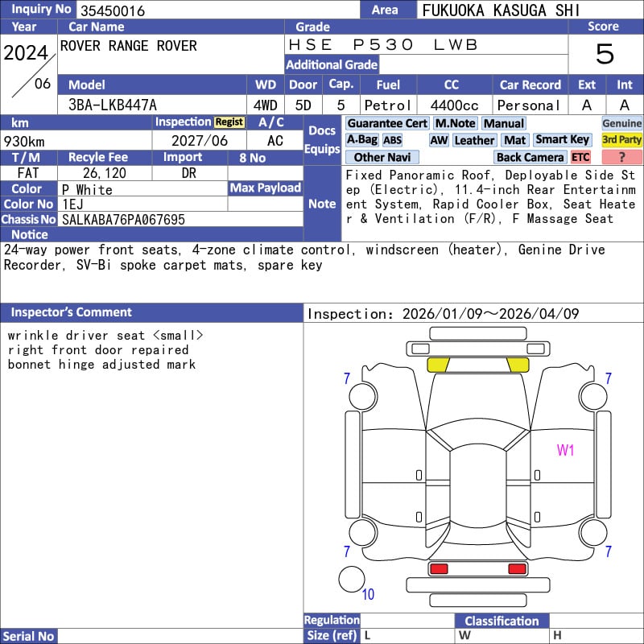This screenshot has height=644, width=644.
Task: Click the spare tire circle labeled 10
Action: 352,579
